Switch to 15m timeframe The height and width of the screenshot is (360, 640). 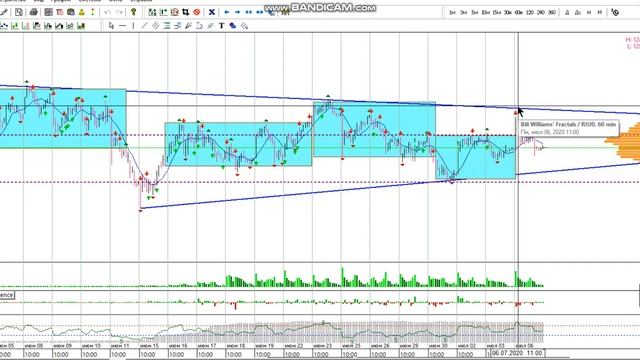click(x=496, y=13)
